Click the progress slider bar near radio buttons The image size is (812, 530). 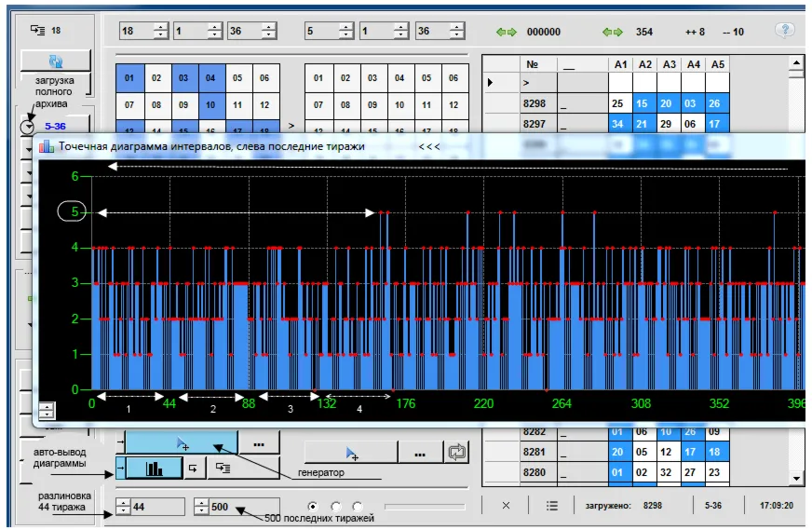425,506
